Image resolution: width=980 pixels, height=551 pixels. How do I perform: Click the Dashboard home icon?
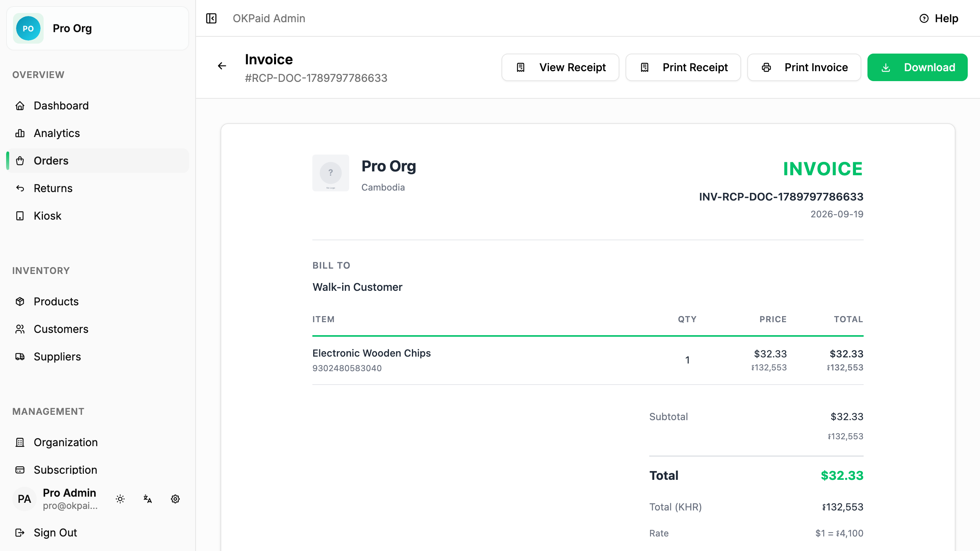[x=20, y=106]
